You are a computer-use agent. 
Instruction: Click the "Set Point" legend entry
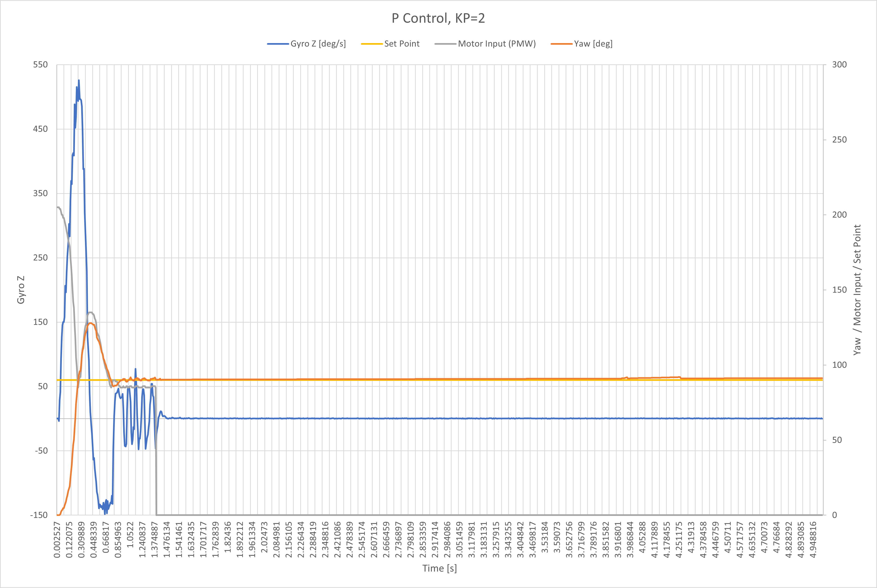tap(390, 44)
